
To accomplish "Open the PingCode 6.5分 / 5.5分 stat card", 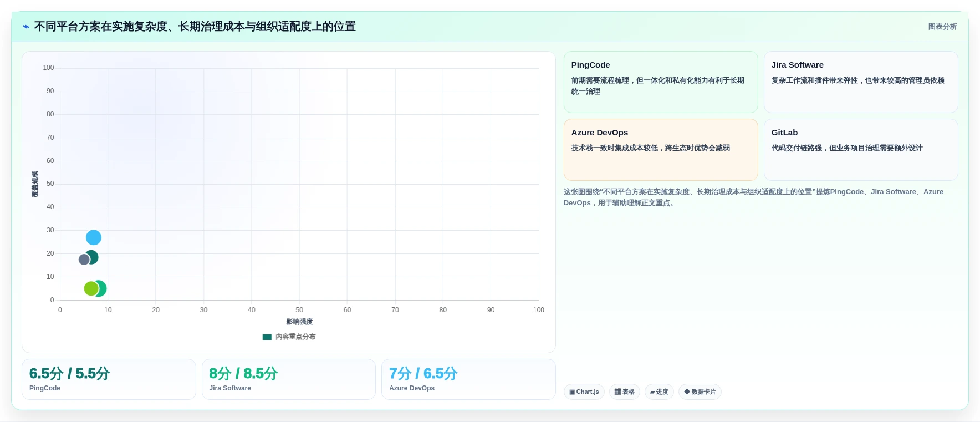I will click(x=109, y=379).
